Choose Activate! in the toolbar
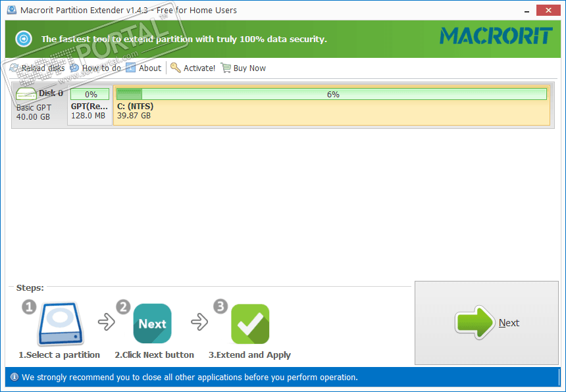Image resolution: width=566 pixels, height=392 pixels. 193,68
